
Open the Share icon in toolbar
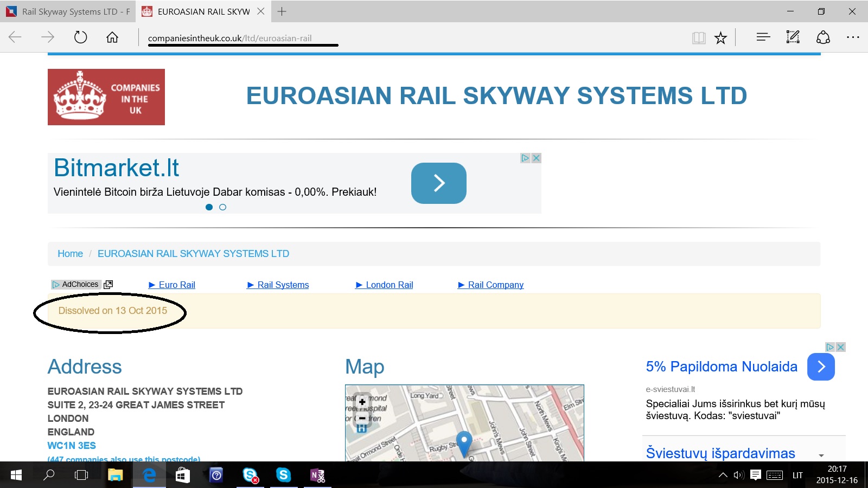(823, 37)
